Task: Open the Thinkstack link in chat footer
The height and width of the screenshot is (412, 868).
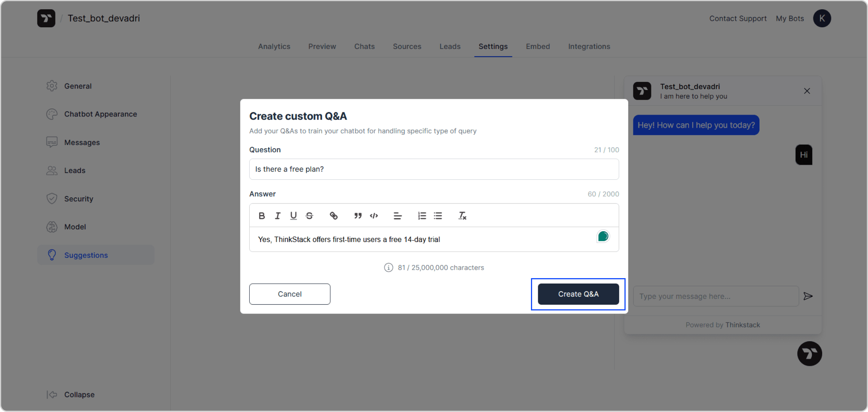Action: (743, 325)
